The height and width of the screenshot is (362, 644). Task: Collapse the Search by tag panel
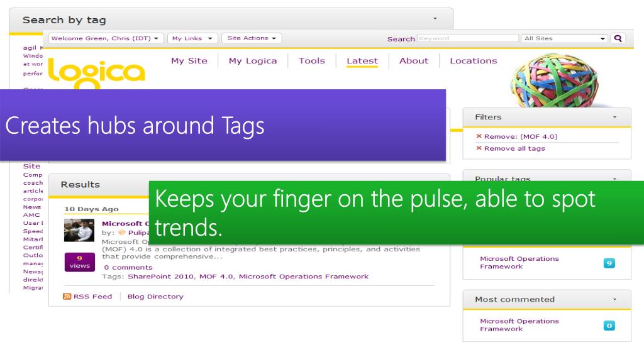[435, 18]
